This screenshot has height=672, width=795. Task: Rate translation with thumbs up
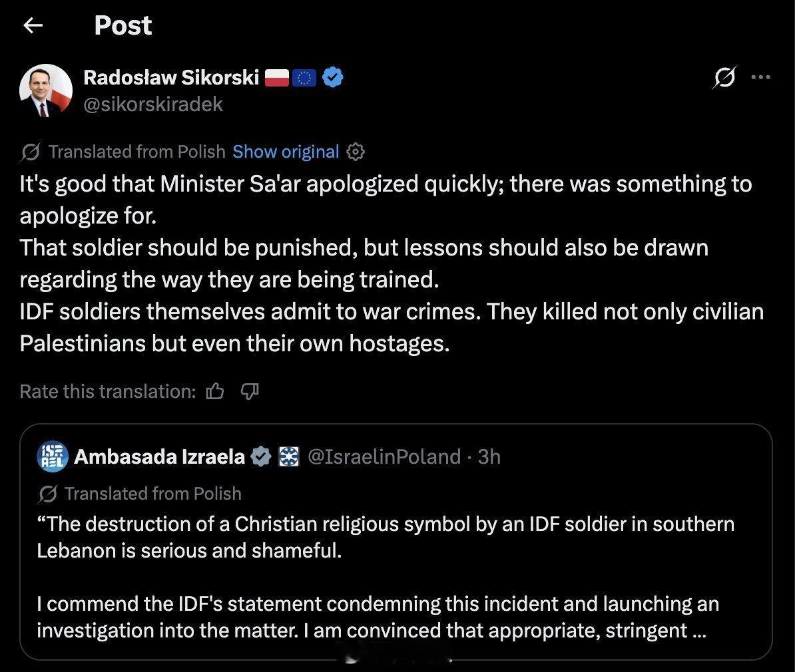[x=215, y=392]
